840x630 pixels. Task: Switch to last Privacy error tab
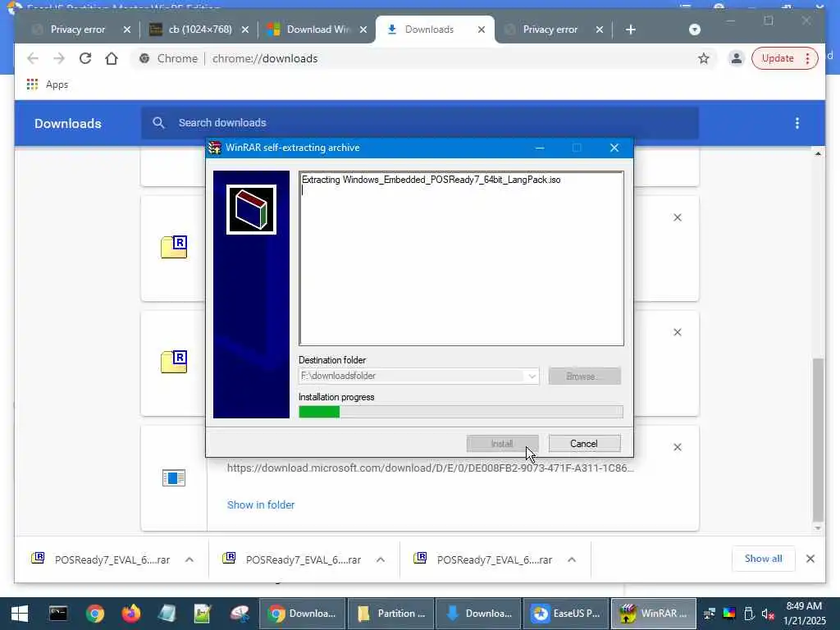click(550, 30)
